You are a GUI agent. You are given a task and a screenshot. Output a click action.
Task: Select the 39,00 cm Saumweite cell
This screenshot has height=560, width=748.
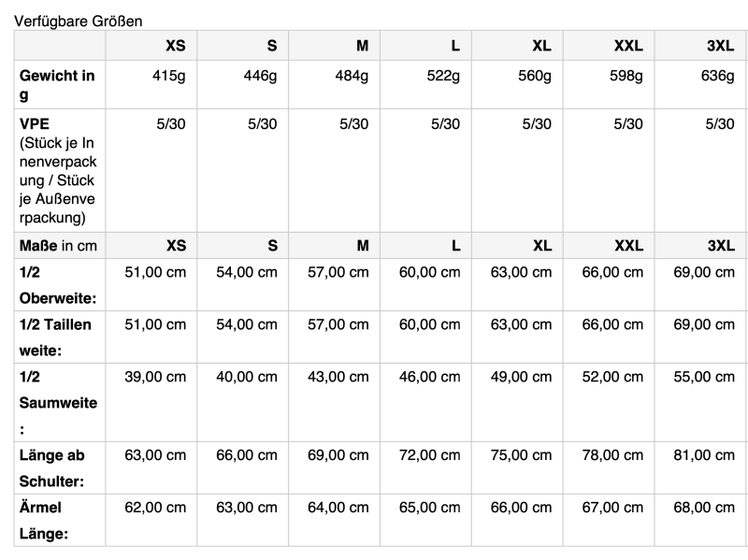click(155, 376)
